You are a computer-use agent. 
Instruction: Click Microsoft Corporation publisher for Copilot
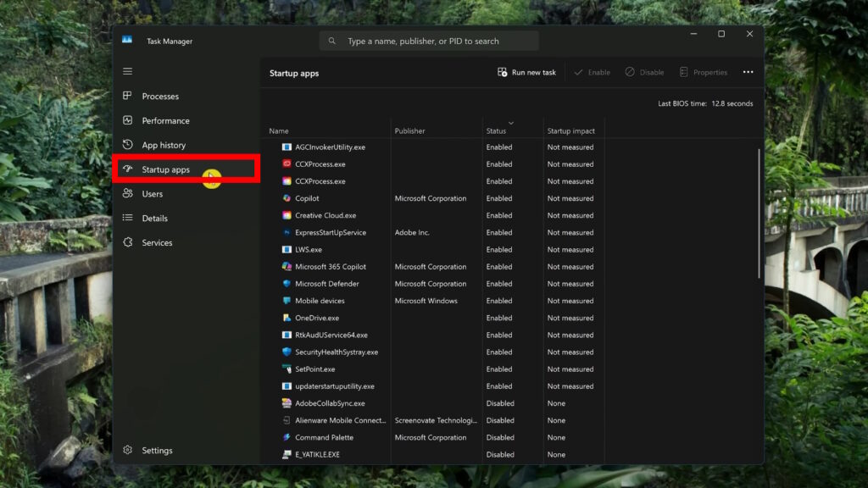(x=430, y=198)
